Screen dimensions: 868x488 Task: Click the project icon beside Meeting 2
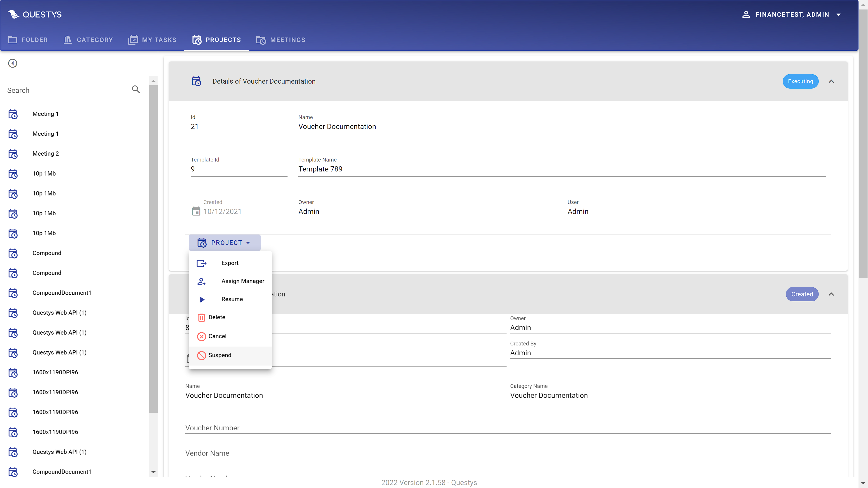tap(13, 154)
